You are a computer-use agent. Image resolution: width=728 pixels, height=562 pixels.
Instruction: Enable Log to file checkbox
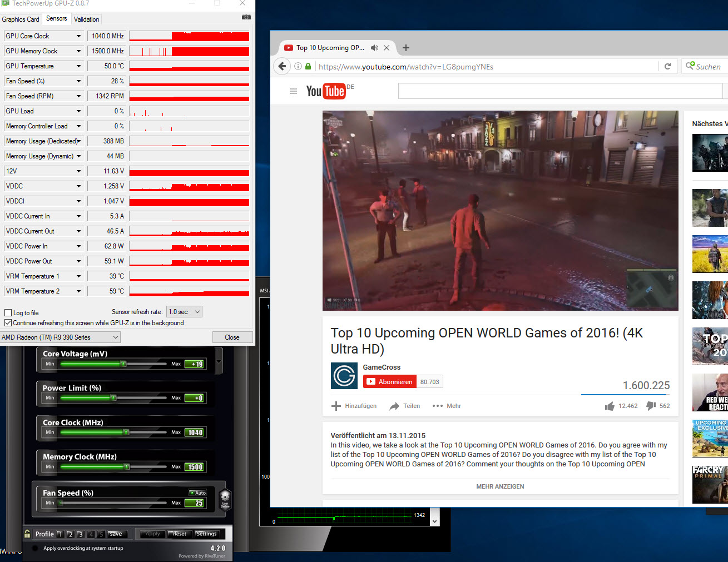pyautogui.click(x=8, y=313)
